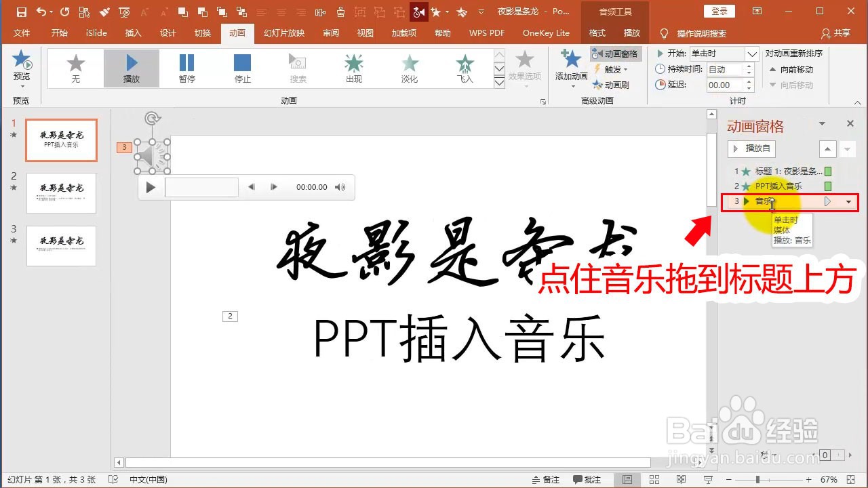Select the Stop media animation
868x488 pixels.
click(x=242, y=68)
